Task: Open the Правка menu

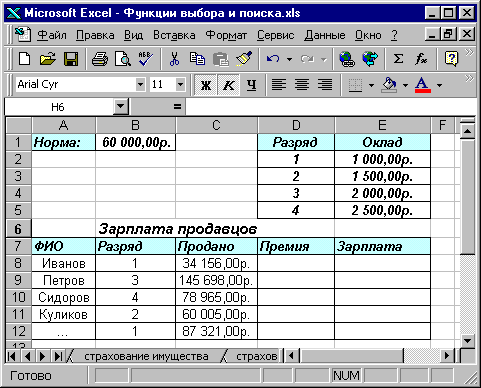Action: click(x=95, y=35)
